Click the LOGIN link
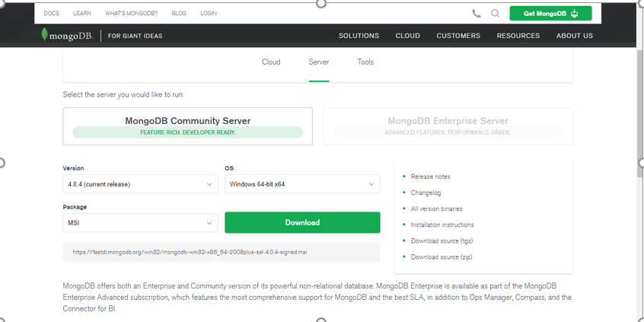The width and height of the screenshot is (644, 322). tap(209, 13)
